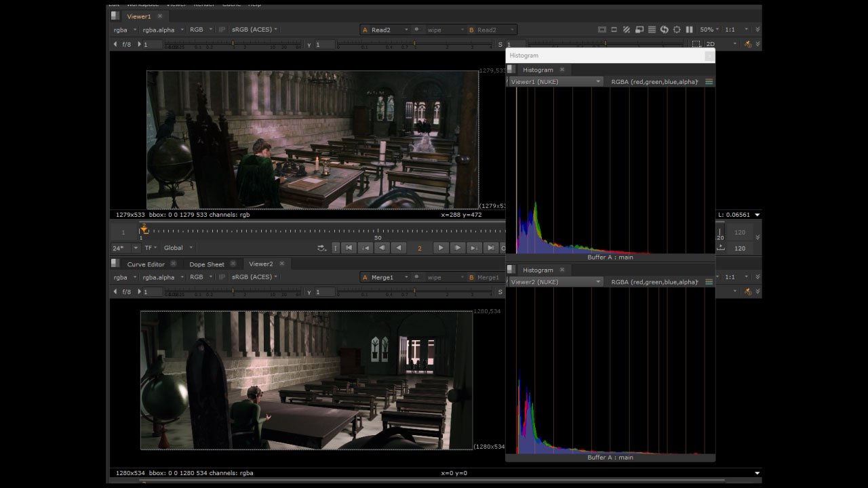
Task: Open the B input Read2 dropdown in Viewer1
Action: [x=492, y=30]
